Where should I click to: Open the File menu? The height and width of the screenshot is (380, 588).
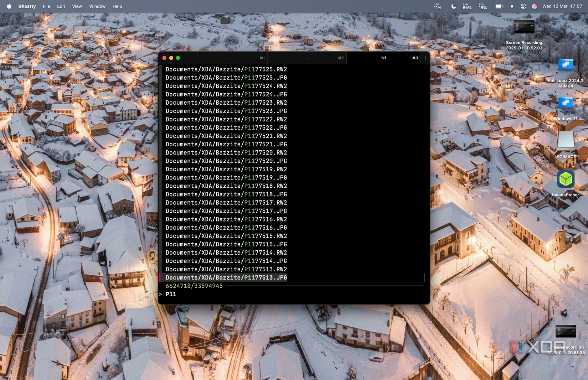[46, 6]
